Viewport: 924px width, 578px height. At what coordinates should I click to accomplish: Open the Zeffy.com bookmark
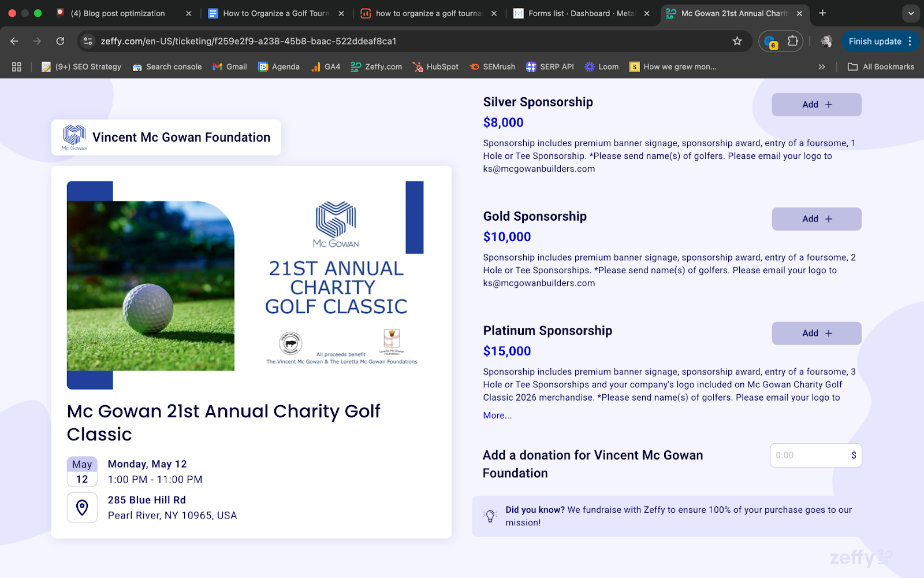(x=377, y=67)
